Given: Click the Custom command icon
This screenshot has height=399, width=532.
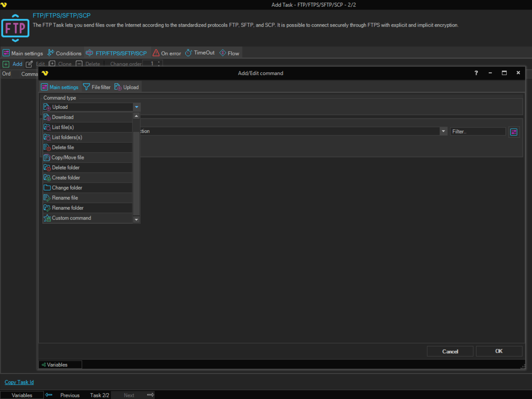Looking at the screenshot, I should coord(47,218).
